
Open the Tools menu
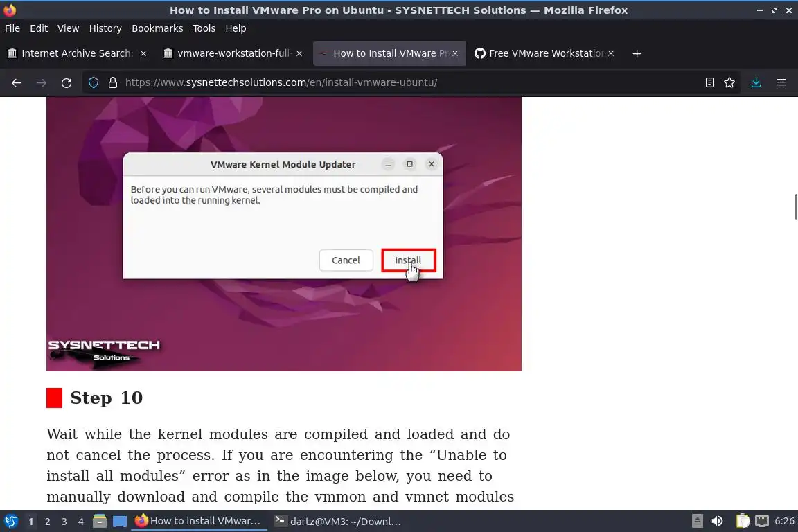[204, 28]
